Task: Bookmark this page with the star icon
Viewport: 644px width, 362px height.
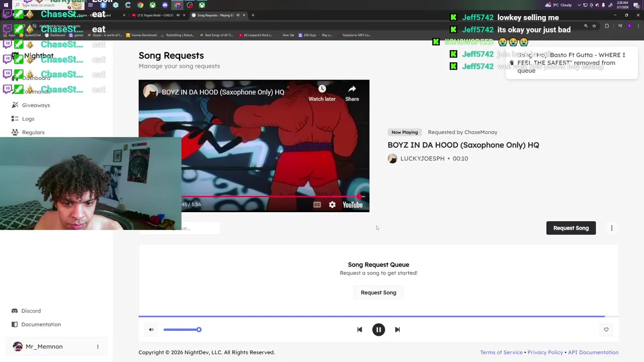Action: [594, 26]
